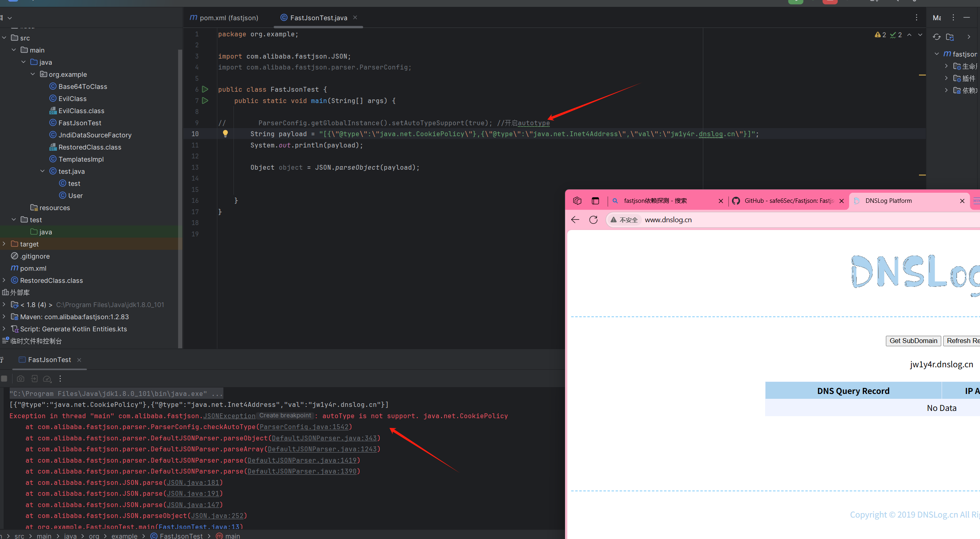Collapse the test.java node
Viewport: 980px width, 539px height.
pyautogui.click(x=42, y=171)
